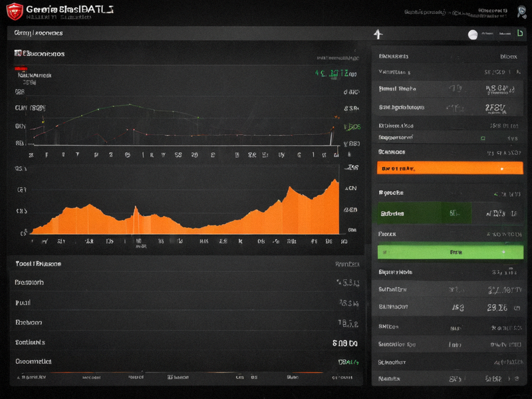Click the white dot on the orange bar

[x=502, y=169]
